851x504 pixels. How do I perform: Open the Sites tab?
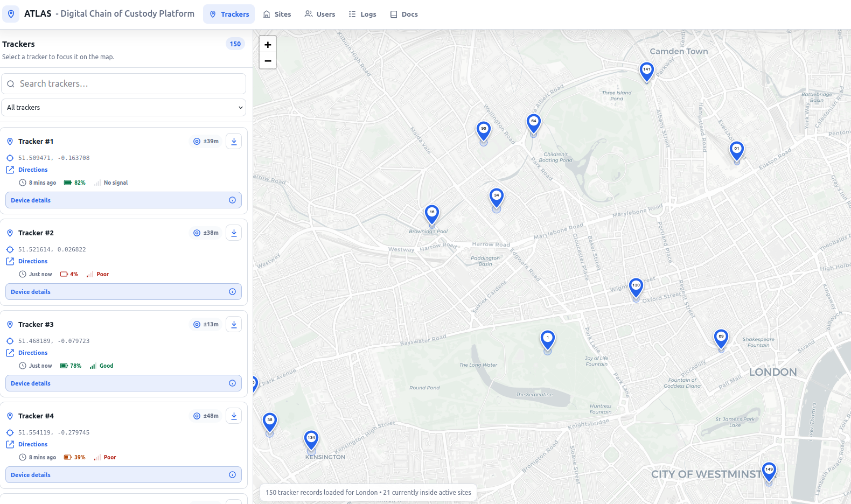click(x=277, y=14)
